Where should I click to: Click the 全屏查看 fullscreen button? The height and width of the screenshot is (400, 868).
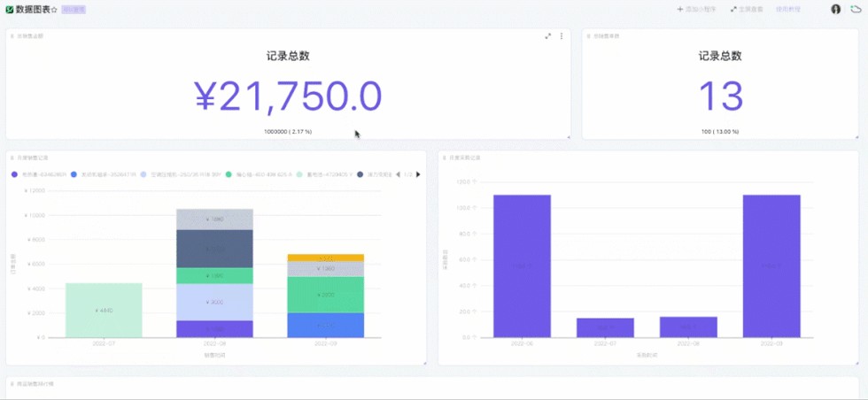(746, 9)
